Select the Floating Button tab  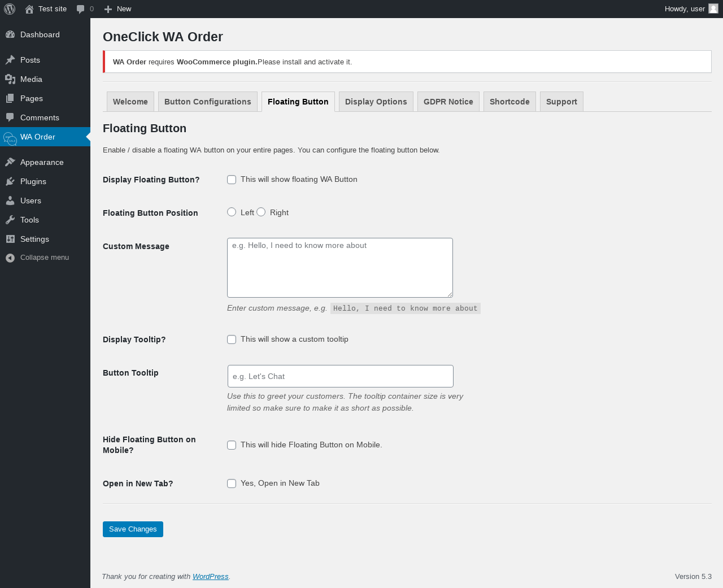point(298,102)
